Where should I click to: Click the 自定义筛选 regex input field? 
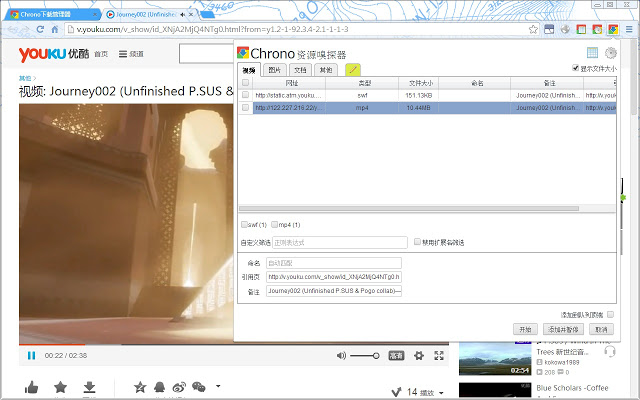340,242
